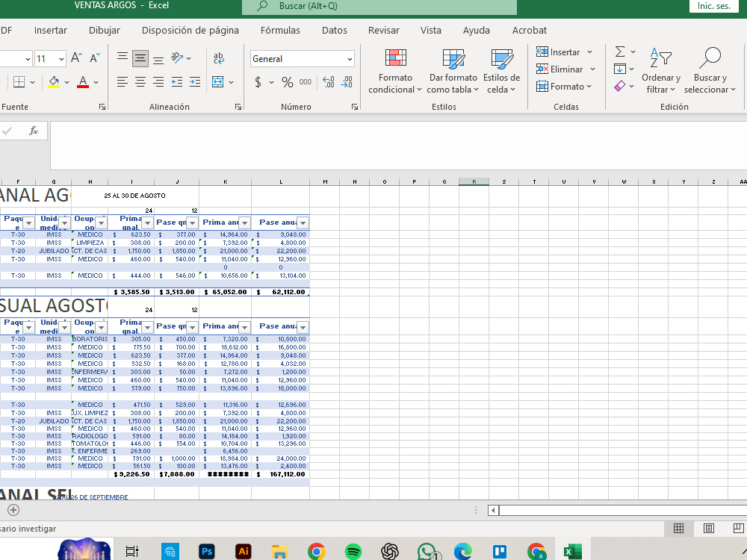Apply bottom vertical alignment
Image resolution: width=747 pixels, height=560 pixels.
click(158, 58)
